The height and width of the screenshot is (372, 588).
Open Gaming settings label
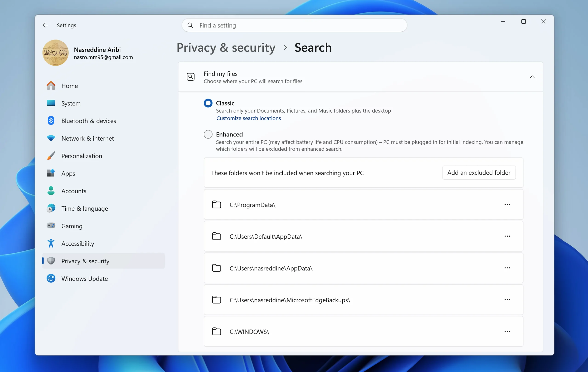[x=72, y=226]
